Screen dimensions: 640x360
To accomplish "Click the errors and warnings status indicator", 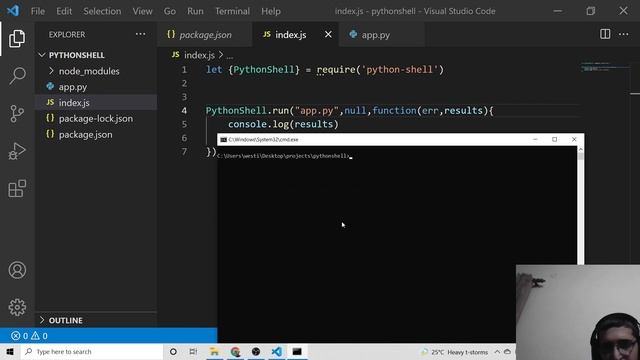I will [x=29, y=336].
